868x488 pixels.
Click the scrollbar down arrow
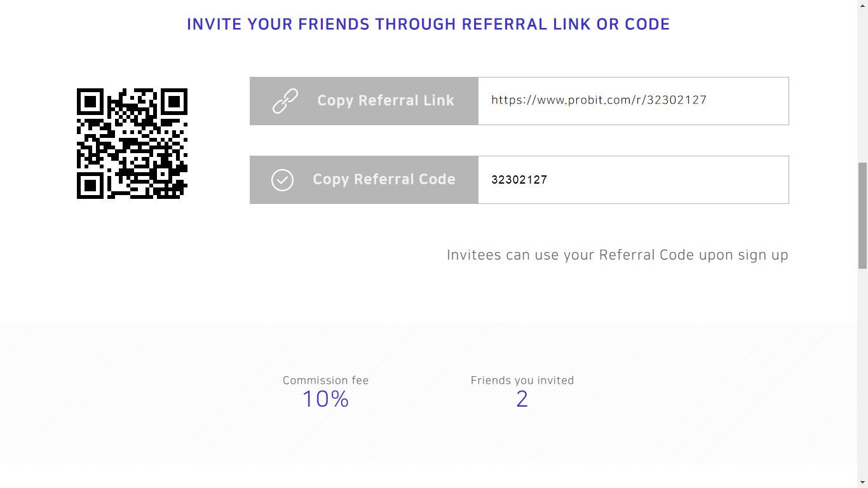(862, 482)
